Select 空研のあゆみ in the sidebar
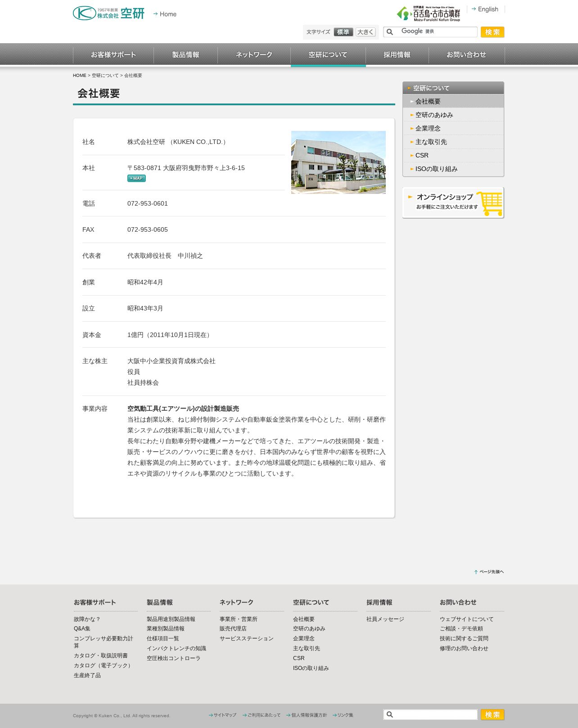578x728 pixels. [453, 115]
